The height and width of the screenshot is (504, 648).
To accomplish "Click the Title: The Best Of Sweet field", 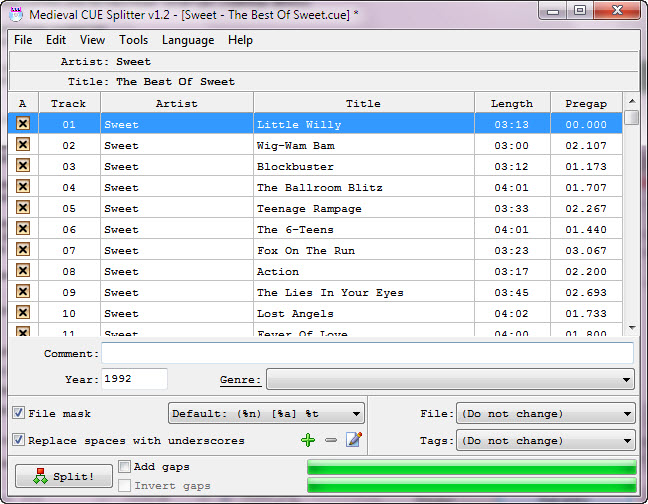I will click(324, 81).
